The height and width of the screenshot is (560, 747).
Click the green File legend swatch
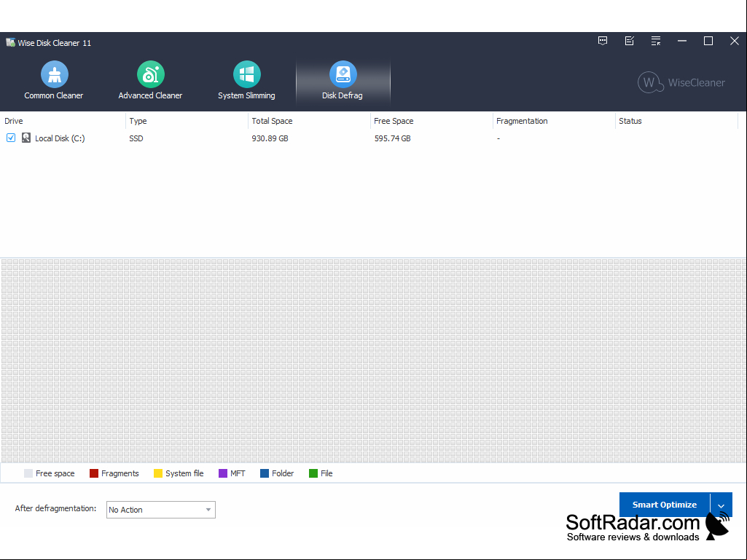(313, 473)
